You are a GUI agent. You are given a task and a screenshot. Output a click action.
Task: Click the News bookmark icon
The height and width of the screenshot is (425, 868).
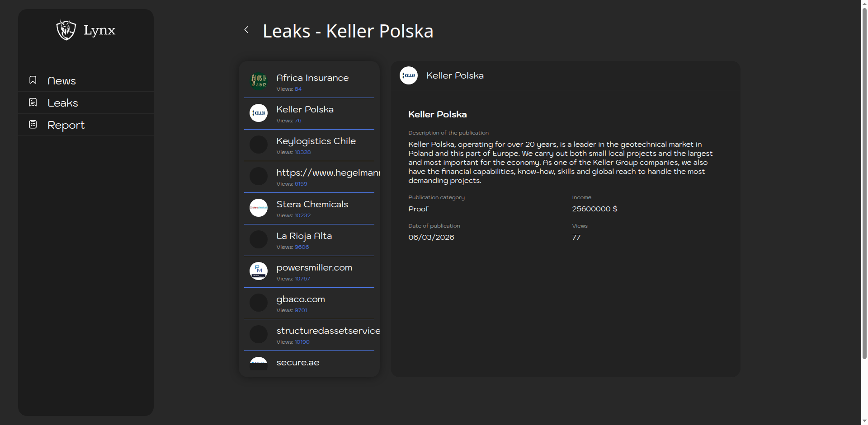tap(33, 80)
